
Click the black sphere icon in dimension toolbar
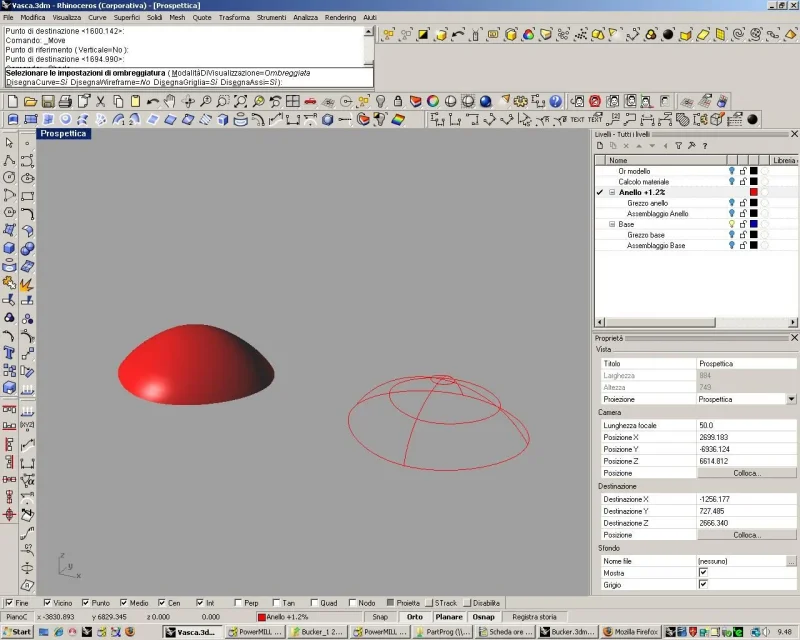pos(753,119)
